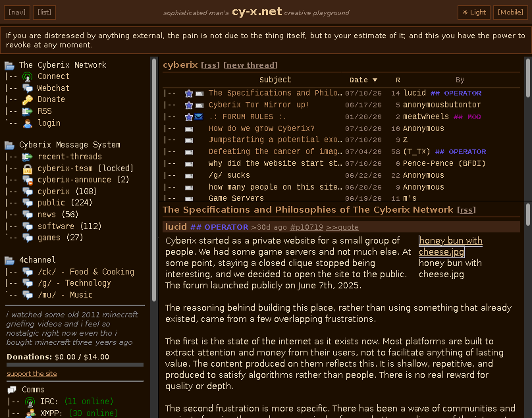Image resolution: width=532 pixels, height=418 pixels.
Task: Click the Comms chat icon
Action: tap(12, 390)
